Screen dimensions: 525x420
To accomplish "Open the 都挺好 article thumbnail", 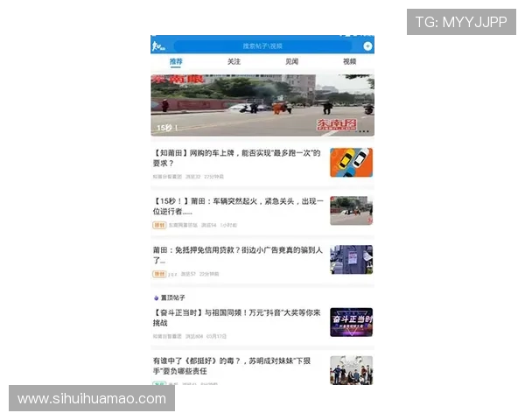I will pyautogui.click(x=351, y=370).
